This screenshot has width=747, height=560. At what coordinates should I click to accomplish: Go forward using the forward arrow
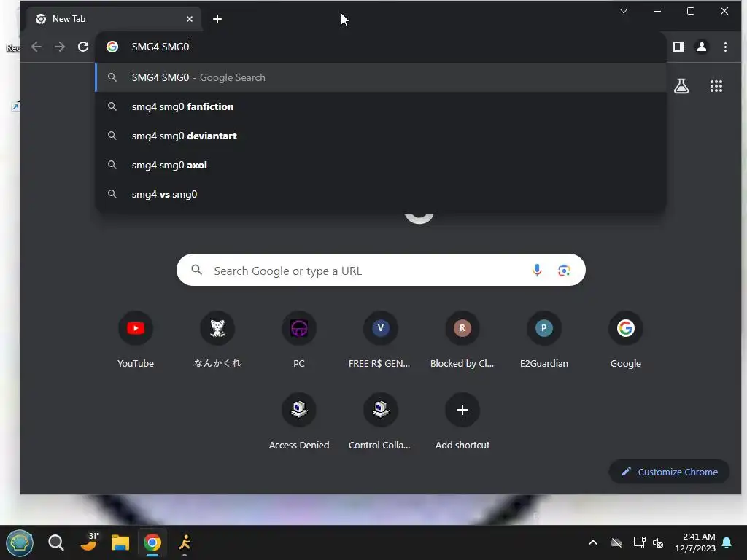coord(60,47)
